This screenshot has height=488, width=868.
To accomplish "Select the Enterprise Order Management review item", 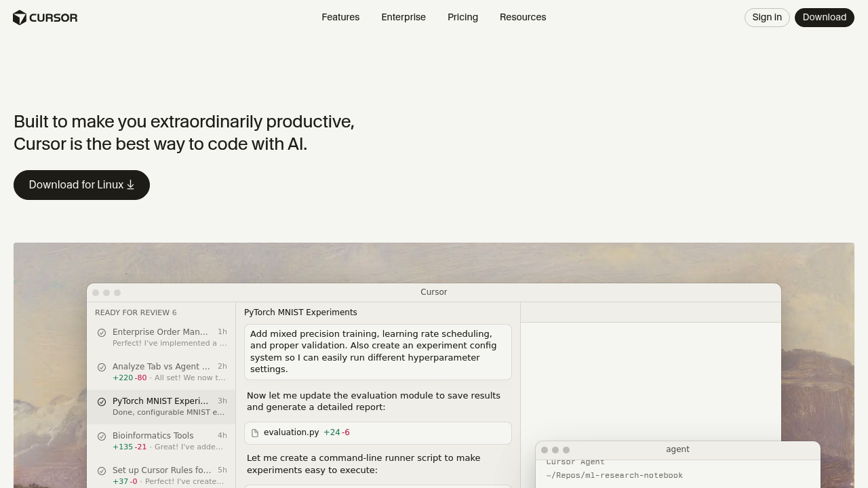I will pos(161,337).
